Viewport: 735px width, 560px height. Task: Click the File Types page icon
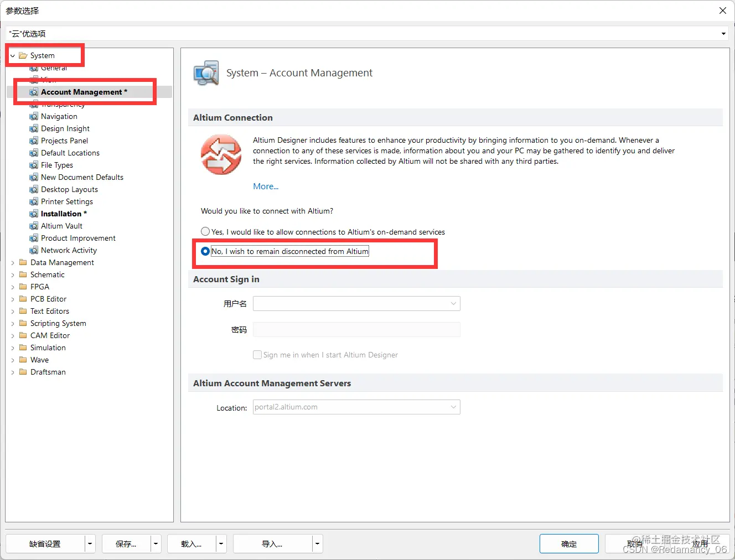pos(34,165)
